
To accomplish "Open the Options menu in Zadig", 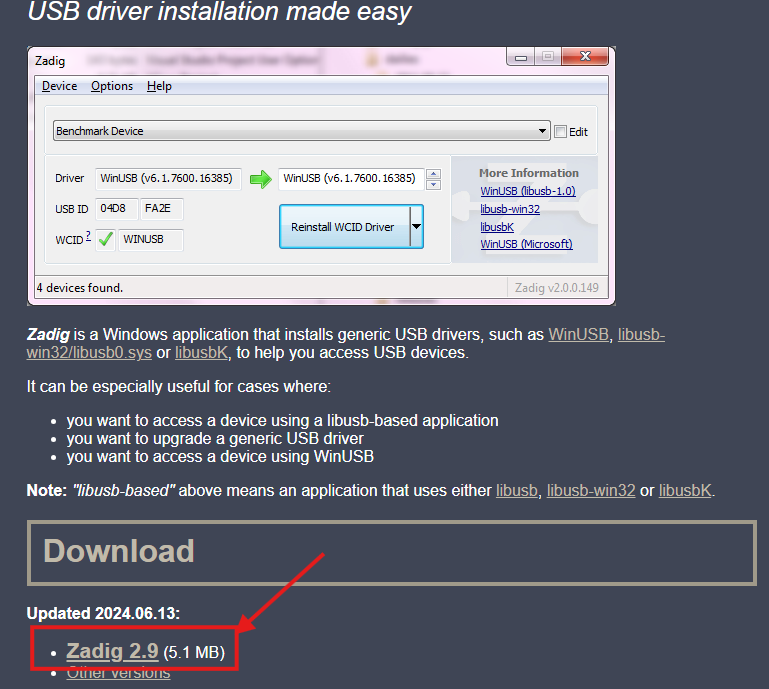I will point(112,86).
